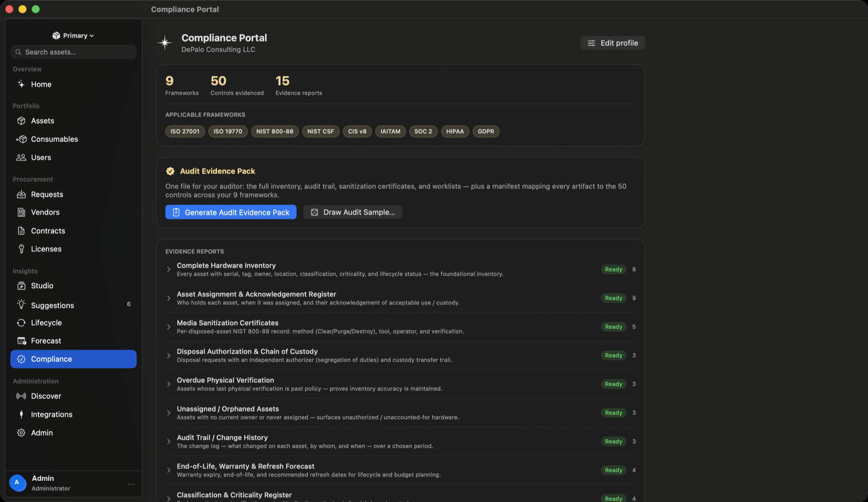This screenshot has height=502, width=868.
Task: Click the blue Admin avatar circle
Action: (x=18, y=483)
